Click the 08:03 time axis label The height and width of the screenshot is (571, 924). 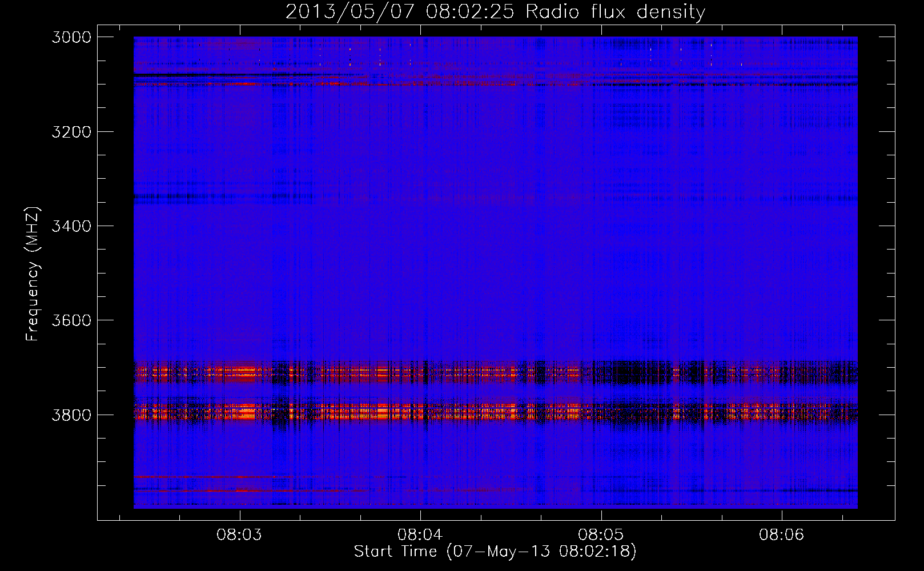point(239,534)
